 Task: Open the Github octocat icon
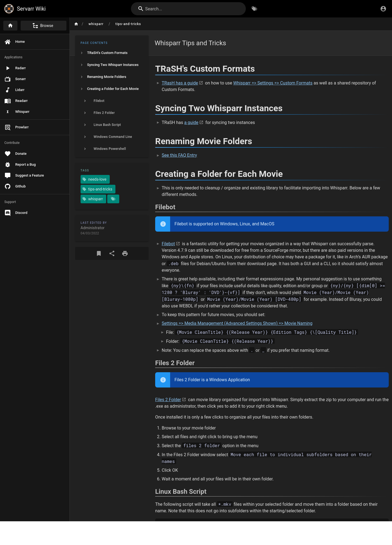click(8, 186)
